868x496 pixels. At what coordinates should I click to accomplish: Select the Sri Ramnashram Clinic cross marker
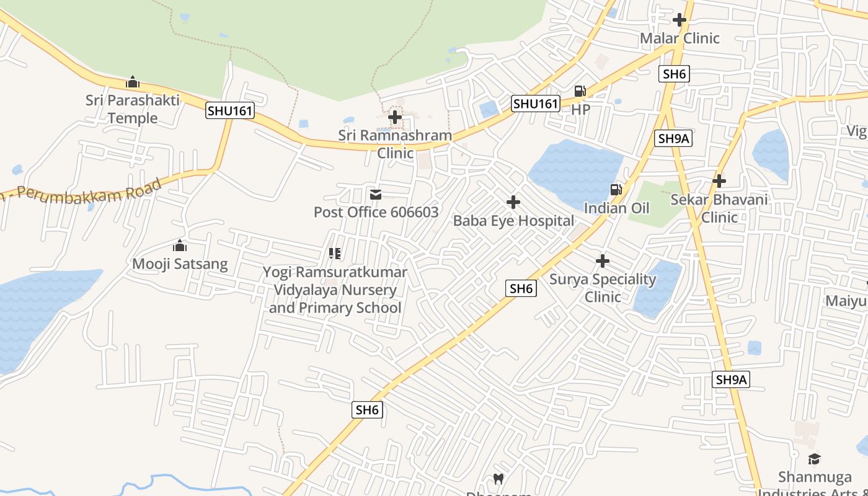(x=395, y=117)
